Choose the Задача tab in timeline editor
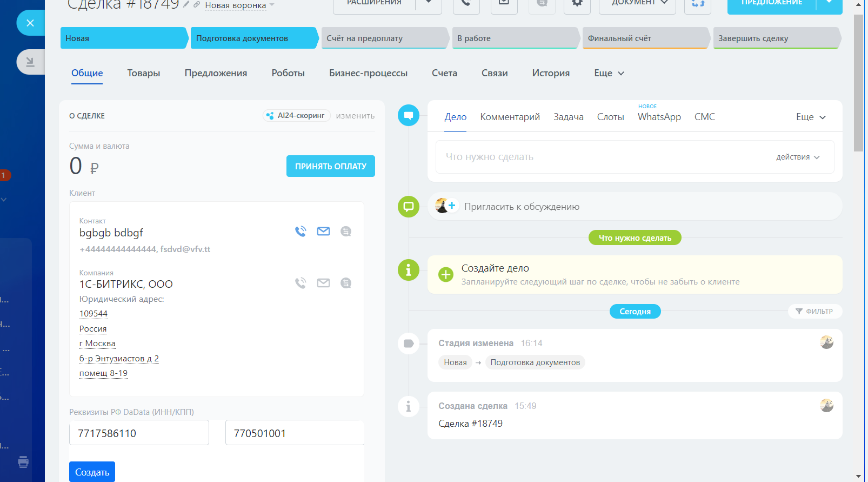Image resolution: width=868 pixels, height=482 pixels. pyautogui.click(x=569, y=117)
